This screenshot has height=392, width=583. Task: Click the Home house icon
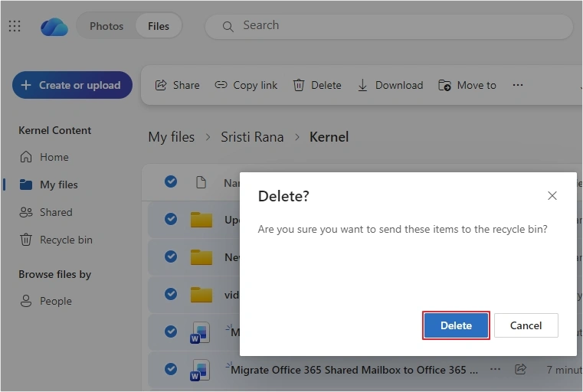pyautogui.click(x=25, y=157)
